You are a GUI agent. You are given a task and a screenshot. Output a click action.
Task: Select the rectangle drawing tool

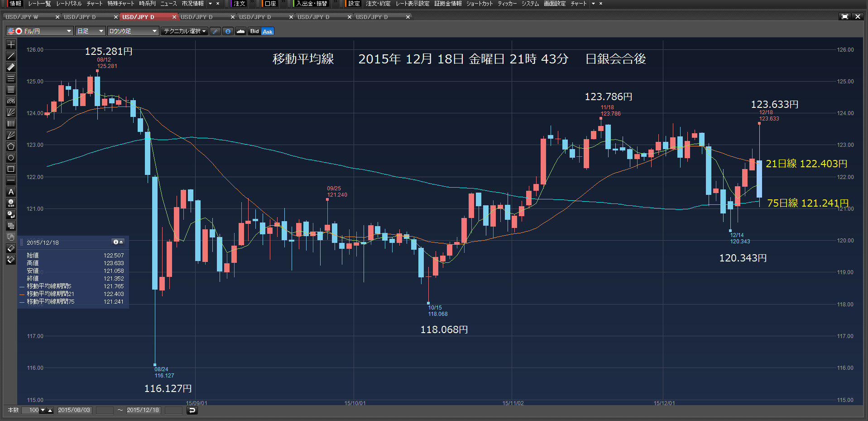tap(11, 169)
